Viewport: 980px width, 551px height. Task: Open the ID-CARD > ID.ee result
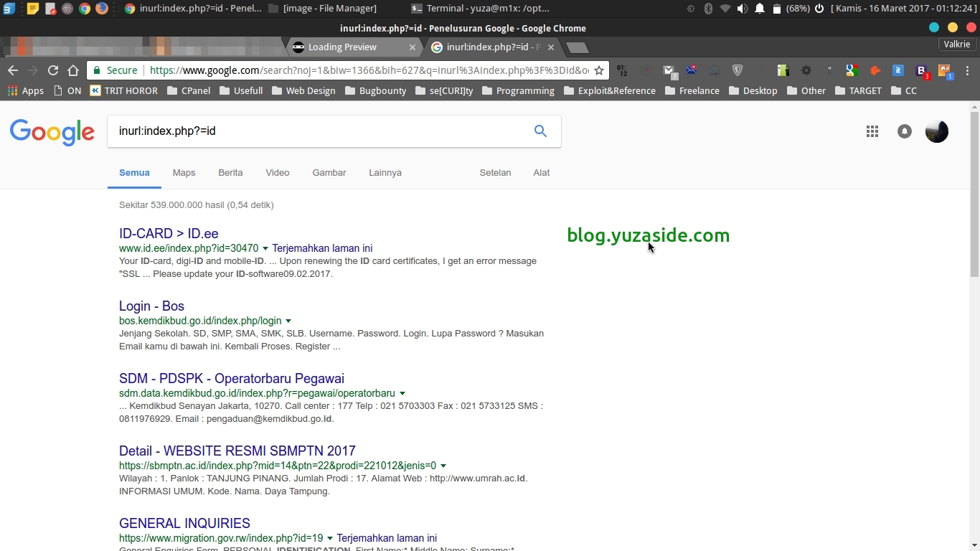tap(169, 234)
